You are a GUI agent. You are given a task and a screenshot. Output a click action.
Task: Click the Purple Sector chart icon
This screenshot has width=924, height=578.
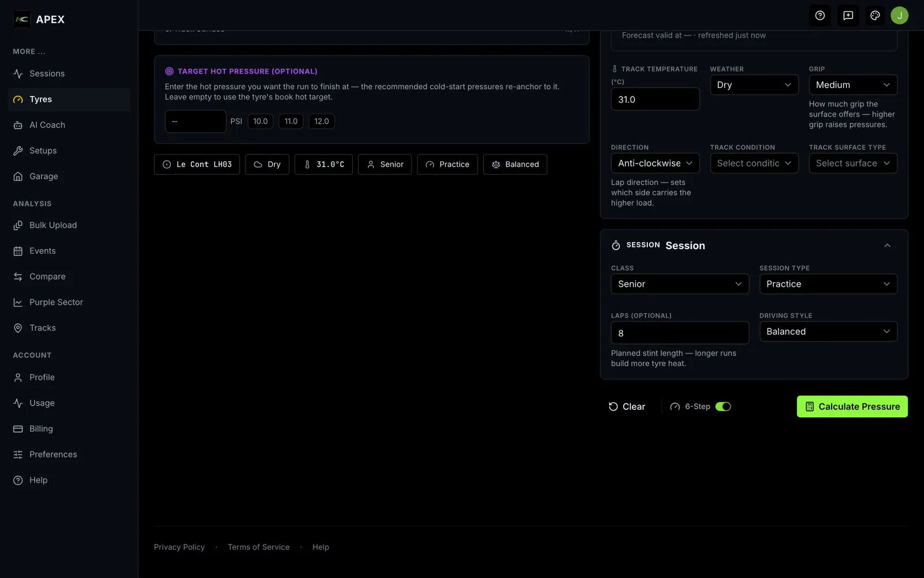point(18,302)
